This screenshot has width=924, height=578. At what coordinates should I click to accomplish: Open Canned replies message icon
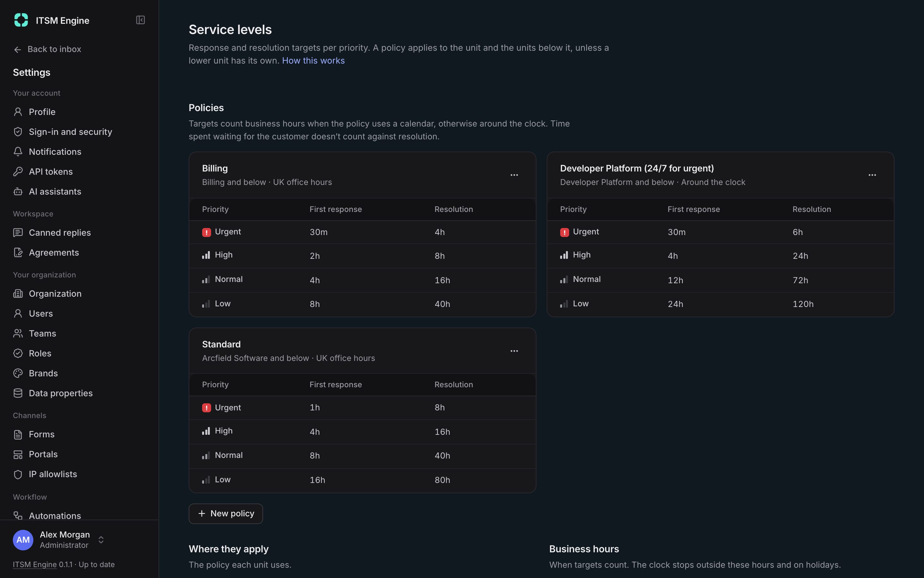(x=18, y=232)
